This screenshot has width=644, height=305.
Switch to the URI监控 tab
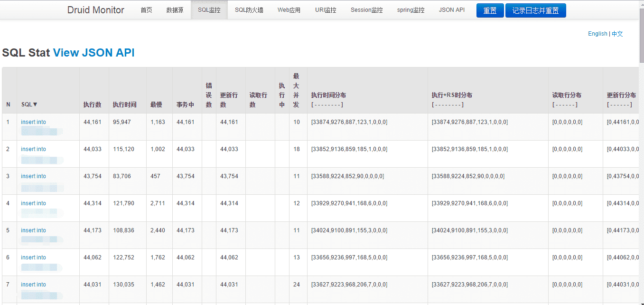325,10
